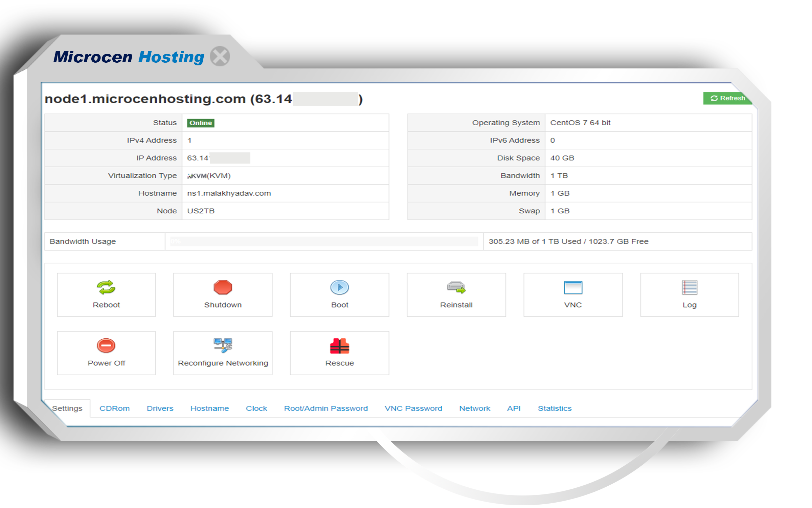Screen dimensions: 812x508
Task: Click the node1.microcenhosting.com heading
Action: (145, 99)
